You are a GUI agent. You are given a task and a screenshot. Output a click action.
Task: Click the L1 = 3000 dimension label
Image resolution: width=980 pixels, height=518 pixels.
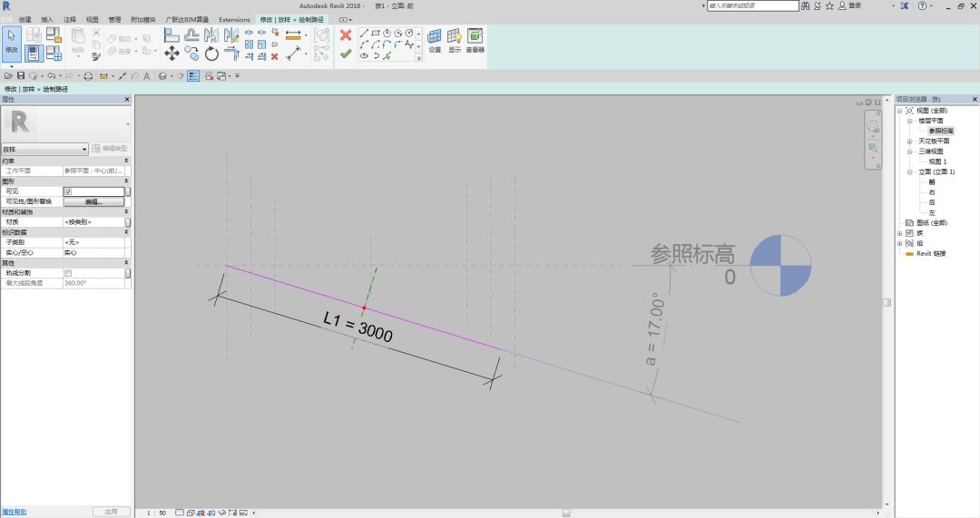pyautogui.click(x=358, y=327)
